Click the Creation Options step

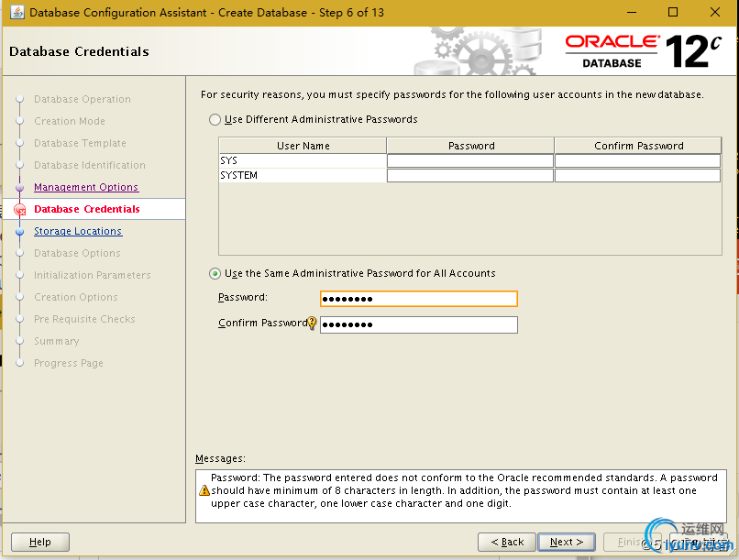tap(76, 297)
